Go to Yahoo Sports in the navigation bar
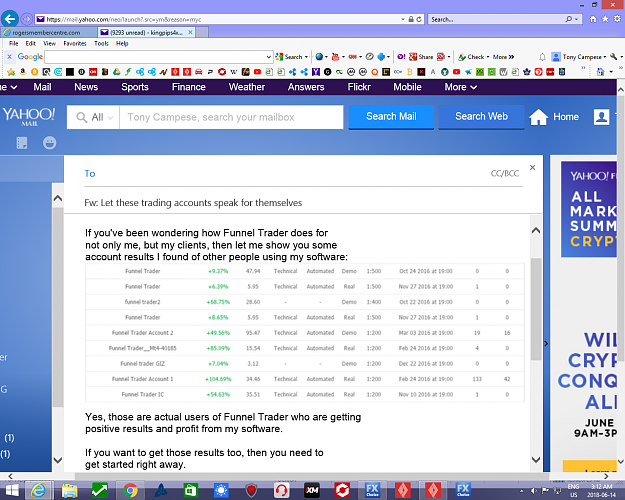Screen dimensions: 625x500 point(135,87)
